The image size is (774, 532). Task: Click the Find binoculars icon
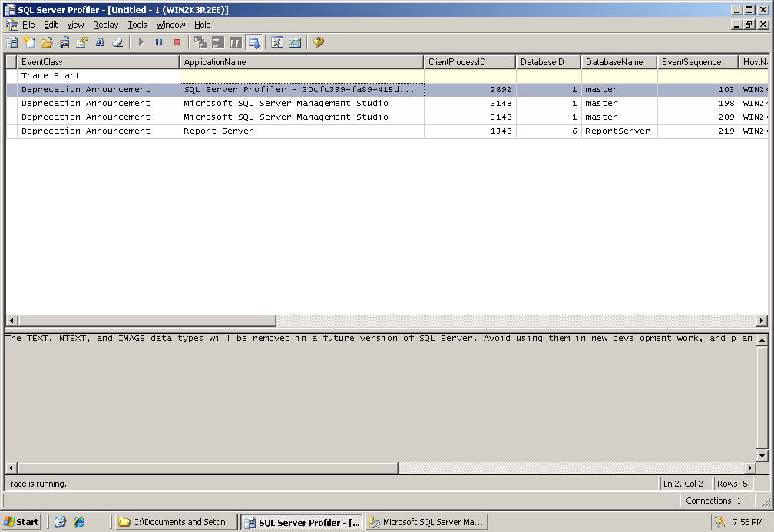[100, 42]
